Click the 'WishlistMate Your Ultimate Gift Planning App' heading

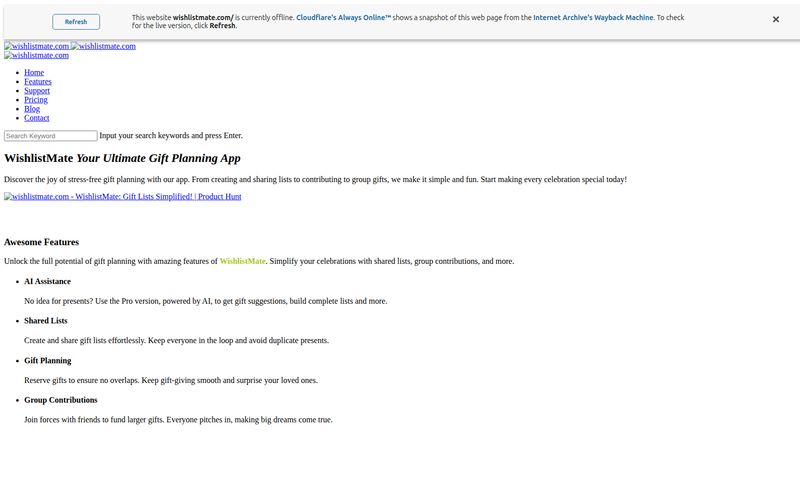(x=122, y=158)
